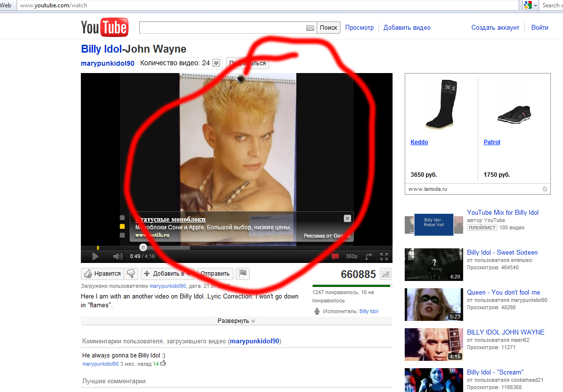Play the video with the play button
563x392 pixels.
pos(95,256)
